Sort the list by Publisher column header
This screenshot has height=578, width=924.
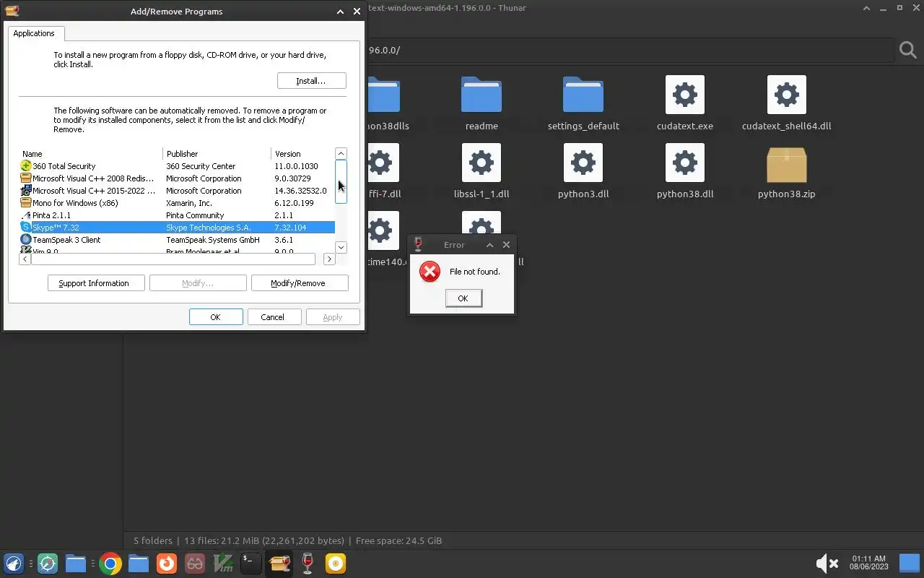(x=217, y=154)
